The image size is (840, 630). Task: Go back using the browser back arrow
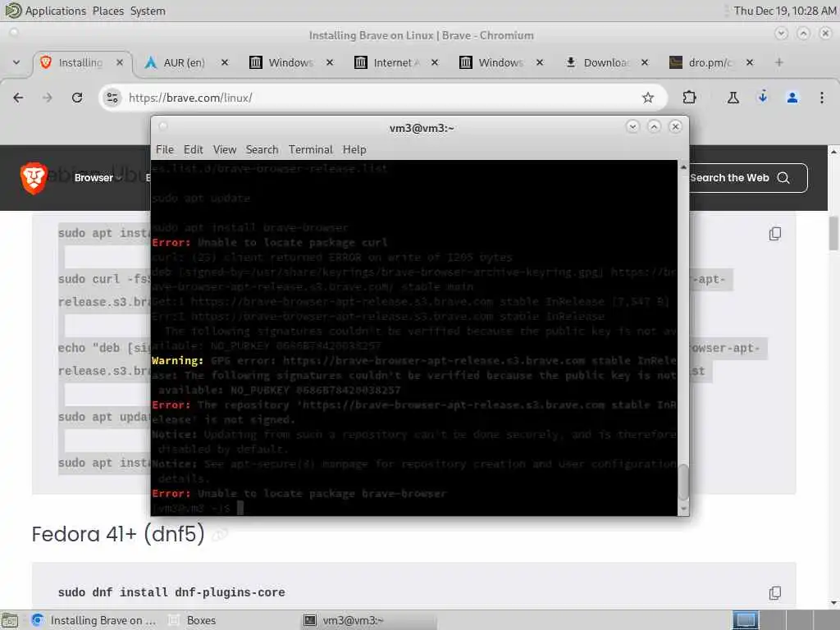point(18,98)
